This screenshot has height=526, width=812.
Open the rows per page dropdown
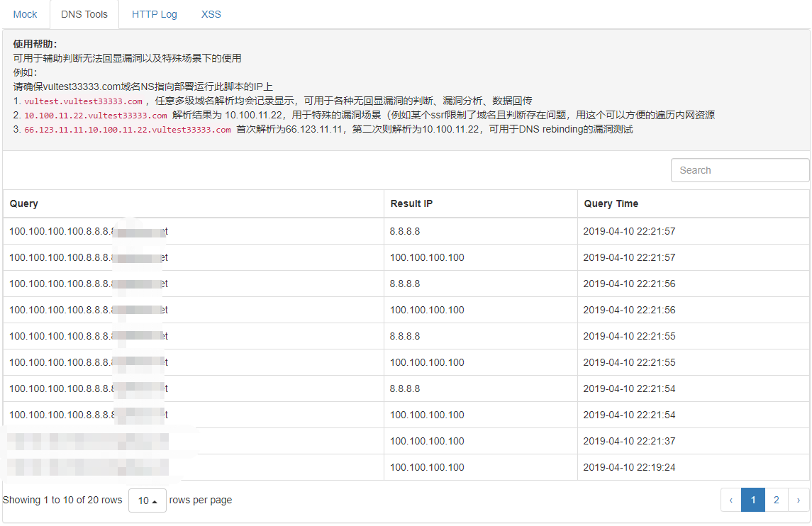pyautogui.click(x=147, y=500)
